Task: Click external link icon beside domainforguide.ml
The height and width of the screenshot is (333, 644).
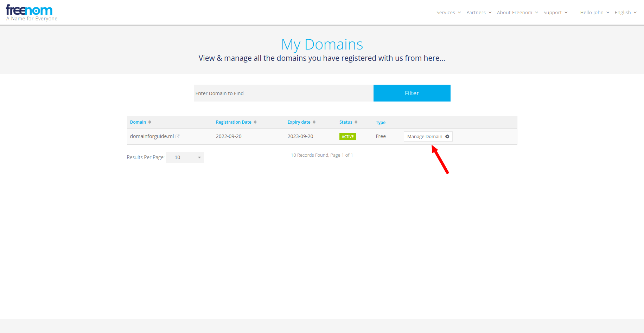Action: 177,136
